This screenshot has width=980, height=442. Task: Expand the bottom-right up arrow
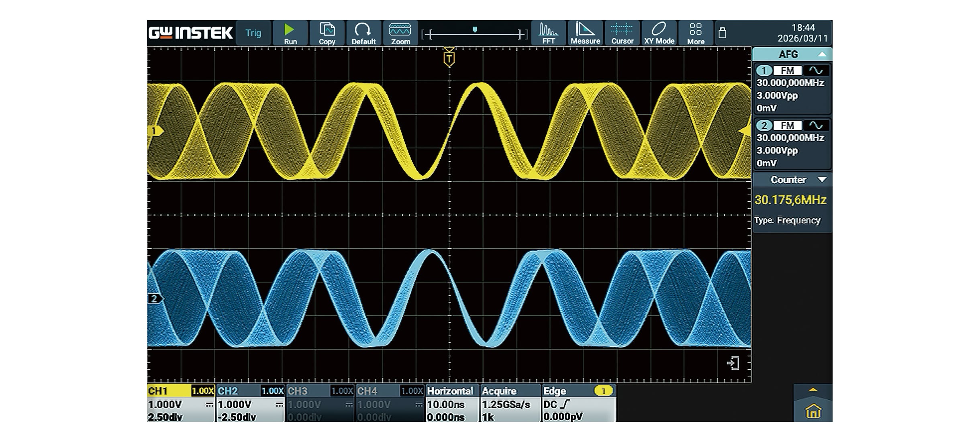(x=813, y=390)
